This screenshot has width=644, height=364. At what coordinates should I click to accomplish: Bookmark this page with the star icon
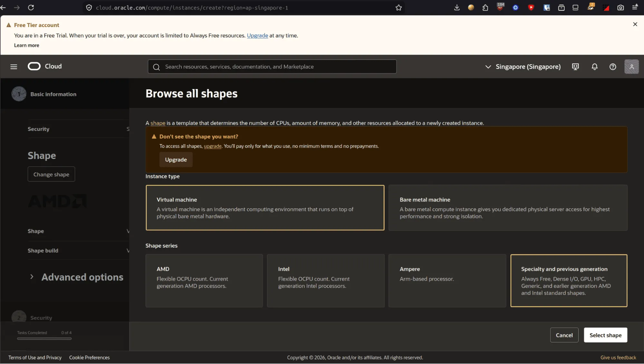(399, 7)
